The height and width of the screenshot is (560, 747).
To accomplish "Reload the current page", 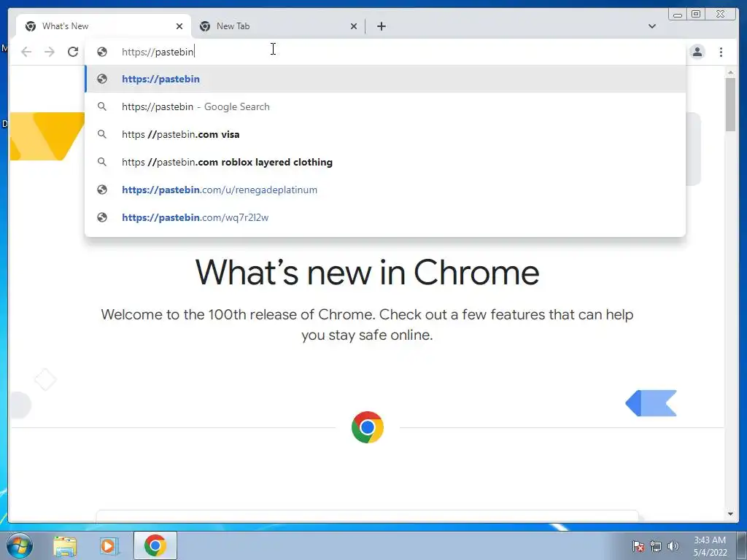I will click(73, 52).
